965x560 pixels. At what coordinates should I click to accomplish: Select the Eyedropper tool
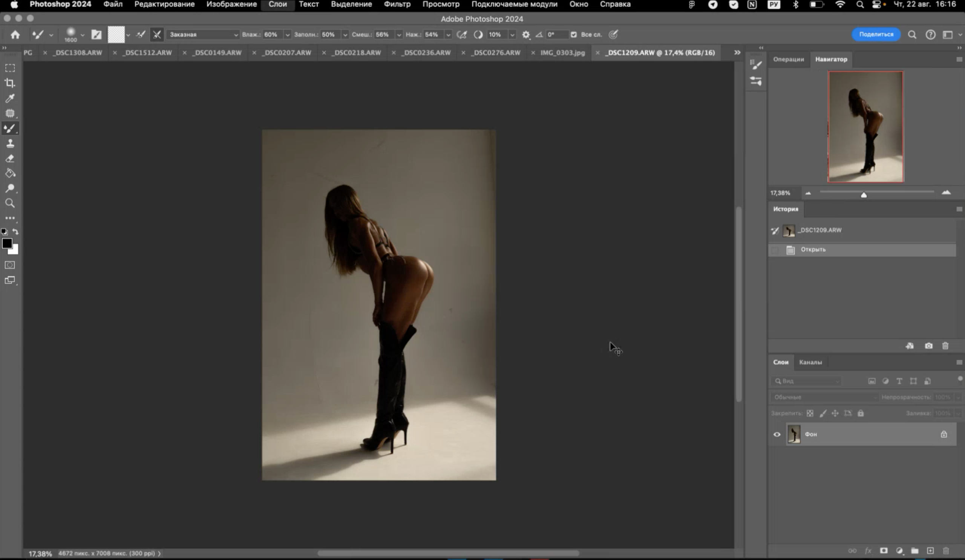[10, 98]
